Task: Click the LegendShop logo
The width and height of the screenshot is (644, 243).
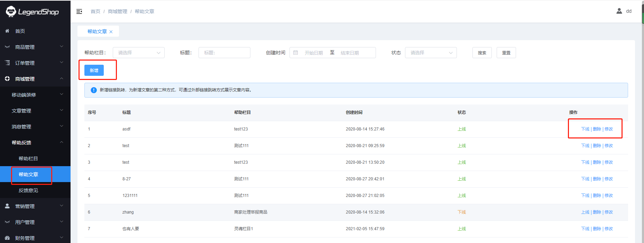Action: click(x=32, y=12)
